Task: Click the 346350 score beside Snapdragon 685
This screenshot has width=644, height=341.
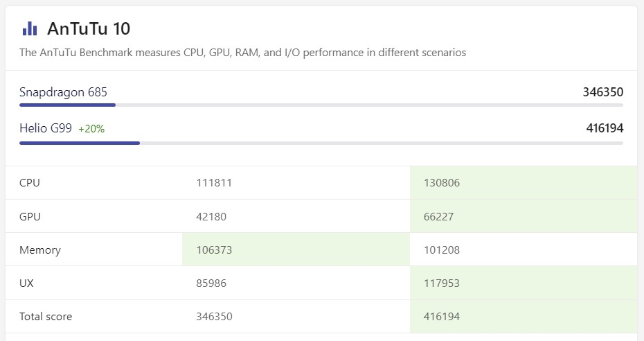Action: 602,92
